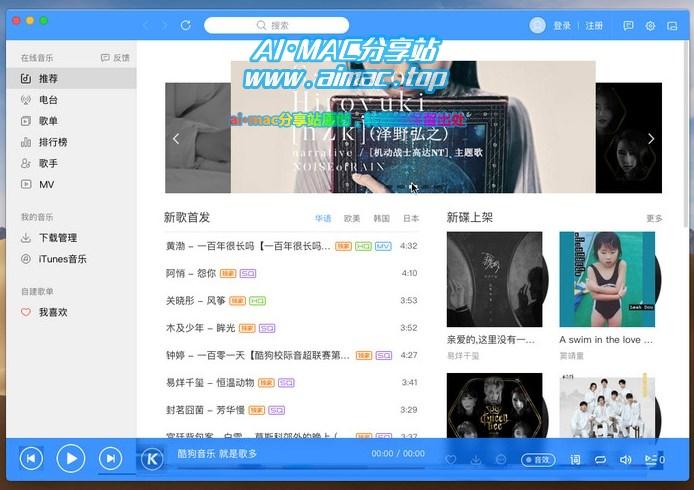Play song 封茗囧菌 – 芳华慢
The image size is (694, 490).
(292, 410)
